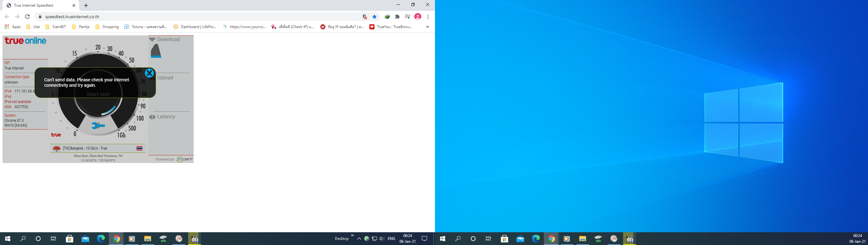Show hidden system tray icons
This screenshot has width=868, height=245.
point(359,239)
